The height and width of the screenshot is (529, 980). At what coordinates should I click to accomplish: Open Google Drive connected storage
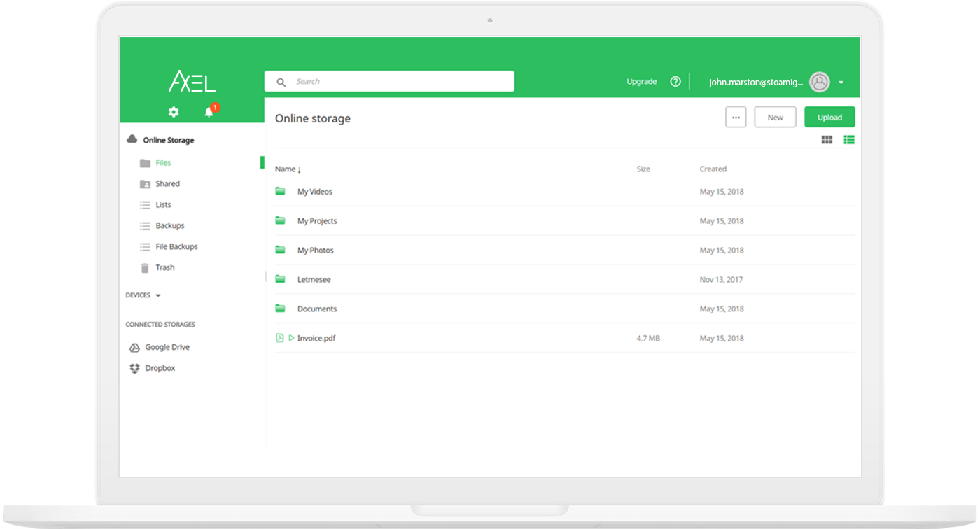[167, 348]
